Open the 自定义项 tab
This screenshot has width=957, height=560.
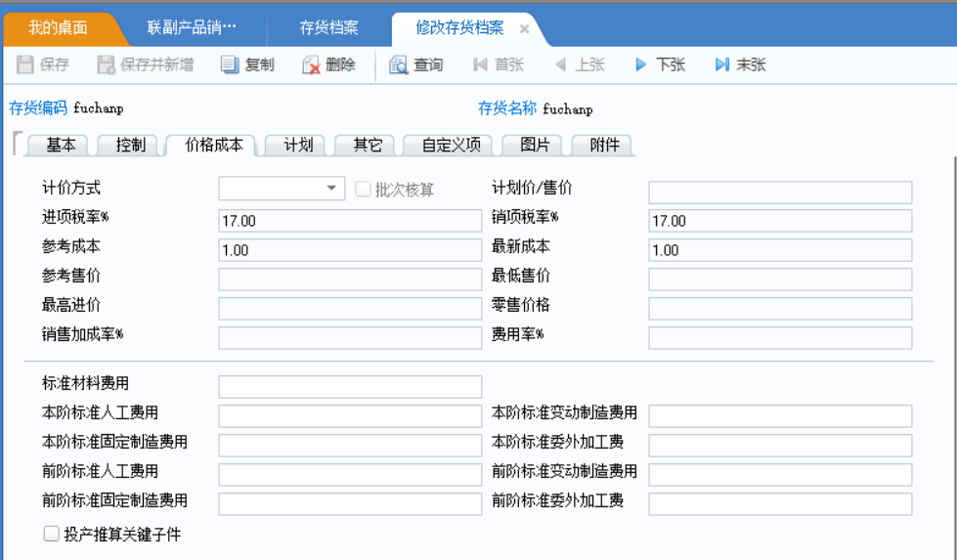452,145
